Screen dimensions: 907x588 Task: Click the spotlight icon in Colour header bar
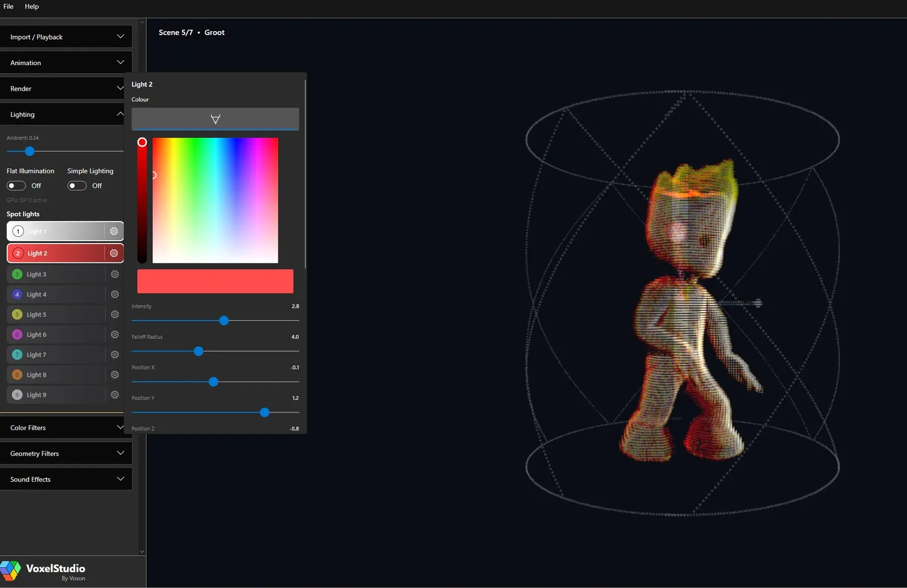point(215,119)
